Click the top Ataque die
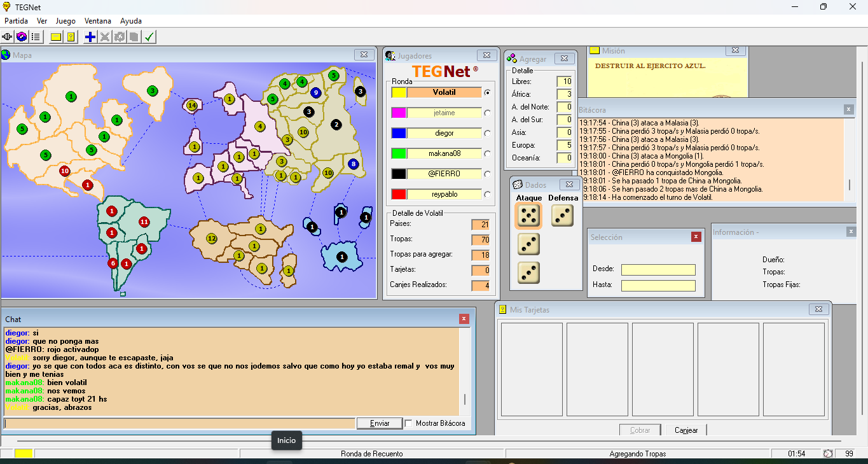868x464 pixels. [x=528, y=216]
